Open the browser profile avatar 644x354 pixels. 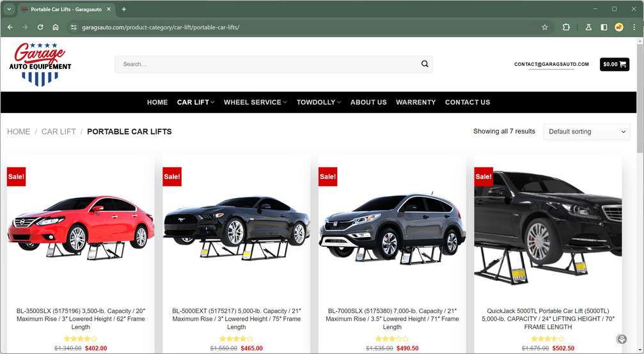[619, 27]
